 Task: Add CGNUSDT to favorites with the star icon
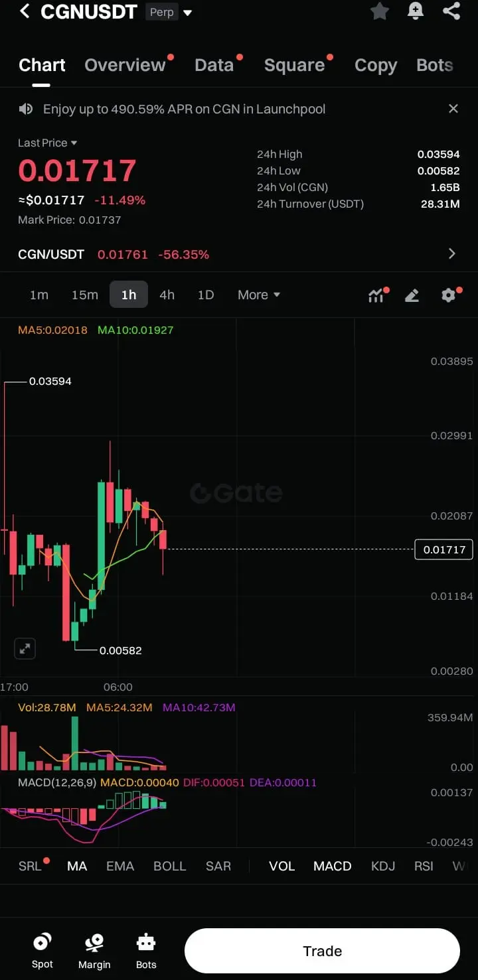(x=380, y=11)
